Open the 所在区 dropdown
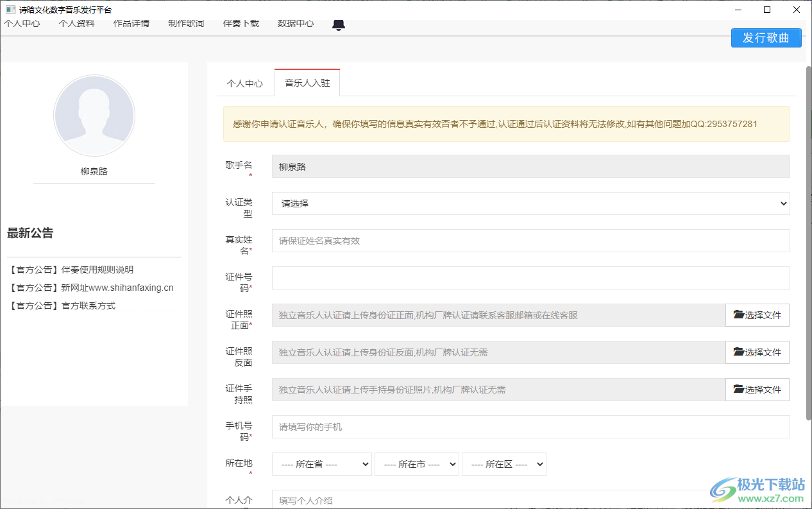This screenshot has height=509, width=812. click(x=504, y=463)
